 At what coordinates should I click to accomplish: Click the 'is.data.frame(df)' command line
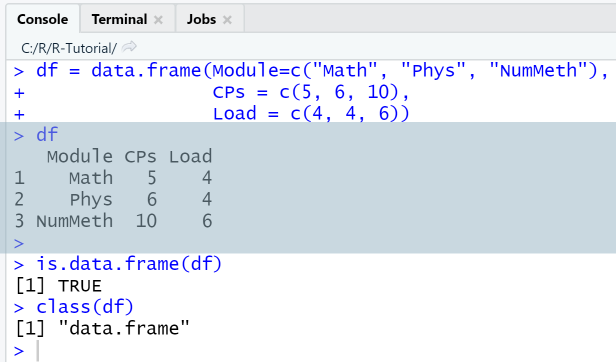pos(129,264)
